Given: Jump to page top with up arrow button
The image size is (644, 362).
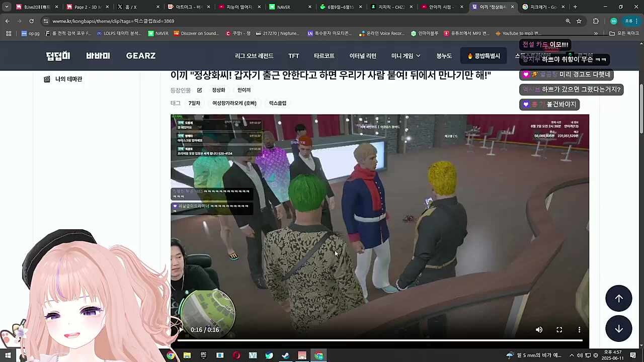Looking at the screenshot, I should click(619, 298).
